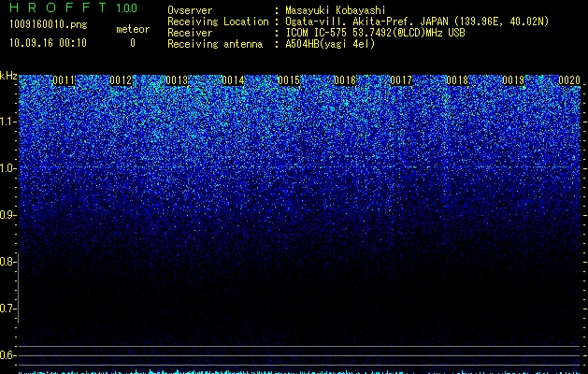The image size is (588, 374).
Task: Click time marker 0019
Action: [x=513, y=80]
